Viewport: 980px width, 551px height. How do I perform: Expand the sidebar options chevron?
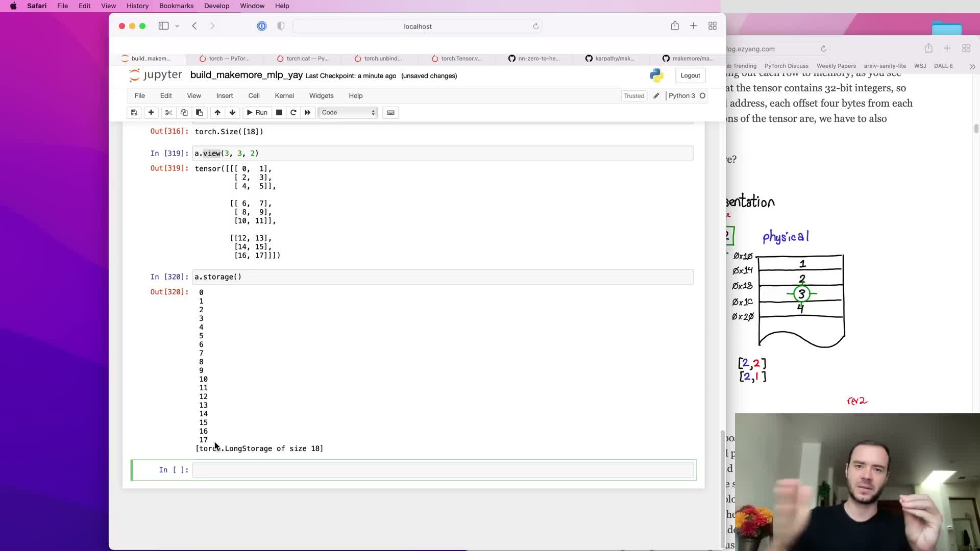pyautogui.click(x=177, y=26)
